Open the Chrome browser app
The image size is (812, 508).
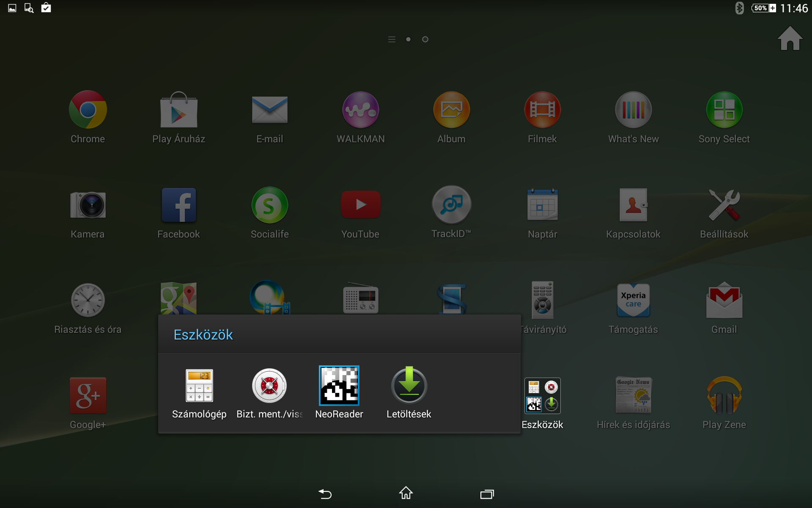[88, 110]
